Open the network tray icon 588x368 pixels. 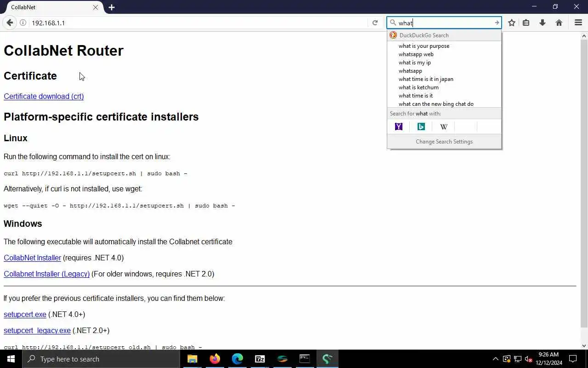[x=518, y=359]
